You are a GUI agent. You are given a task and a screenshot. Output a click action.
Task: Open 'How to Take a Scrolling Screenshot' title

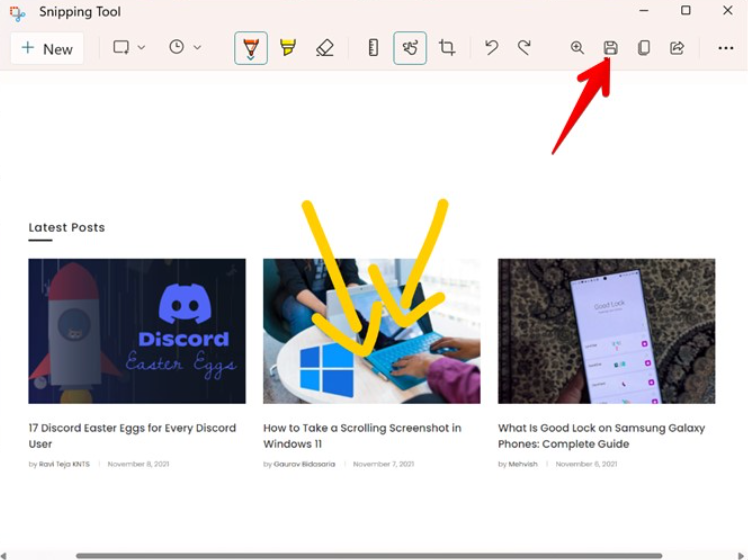coord(362,436)
